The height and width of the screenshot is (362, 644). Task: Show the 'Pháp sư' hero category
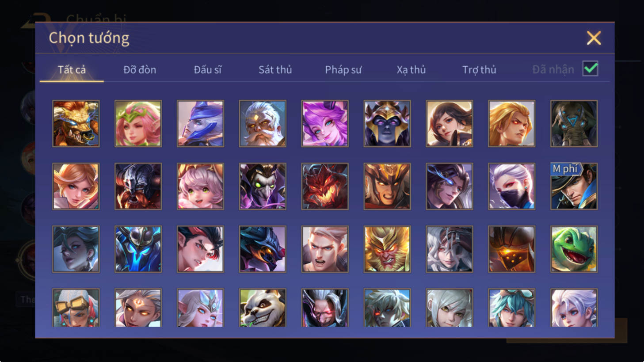pyautogui.click(x=343, y=70)
